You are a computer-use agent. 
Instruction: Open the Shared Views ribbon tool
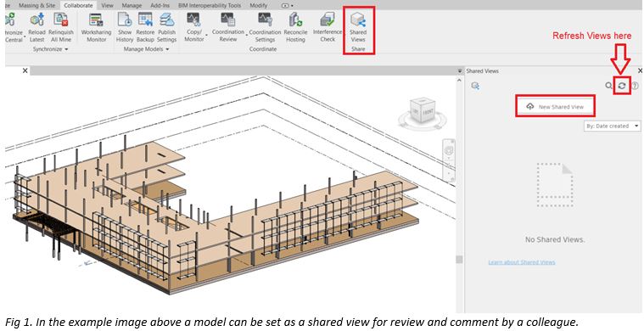click(x=358, y=27)
